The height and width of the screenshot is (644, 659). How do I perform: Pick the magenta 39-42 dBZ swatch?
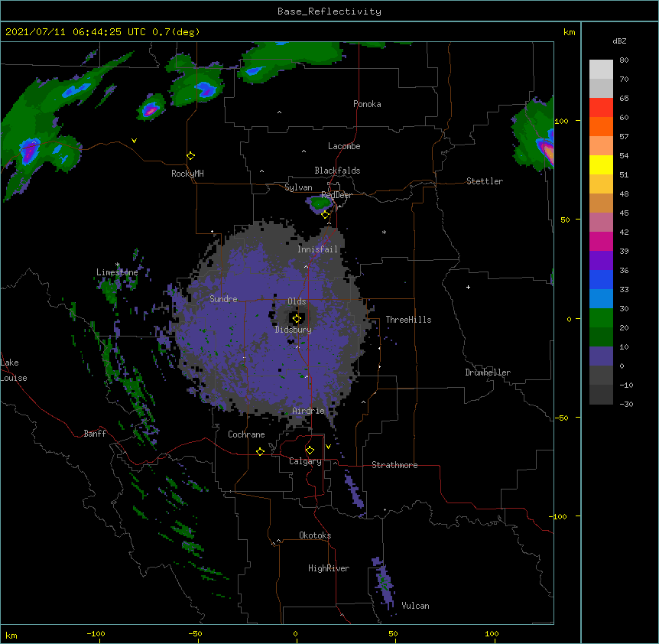tap(601, 241)
